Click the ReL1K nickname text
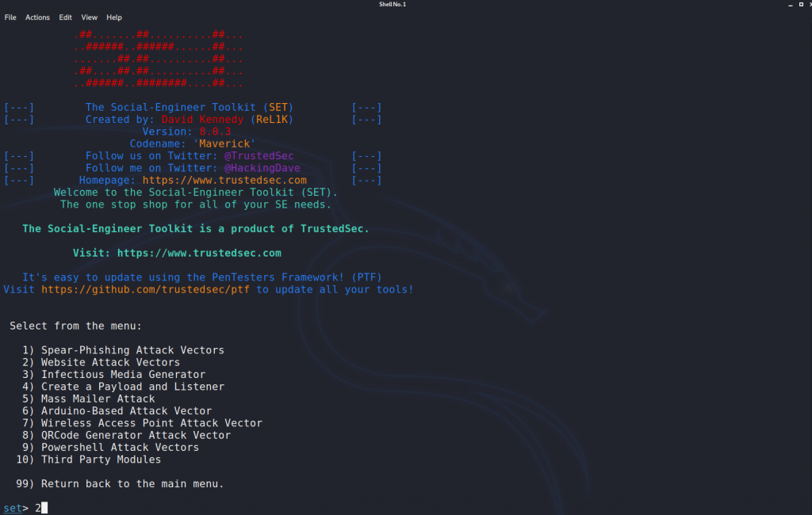 point(272,120)
